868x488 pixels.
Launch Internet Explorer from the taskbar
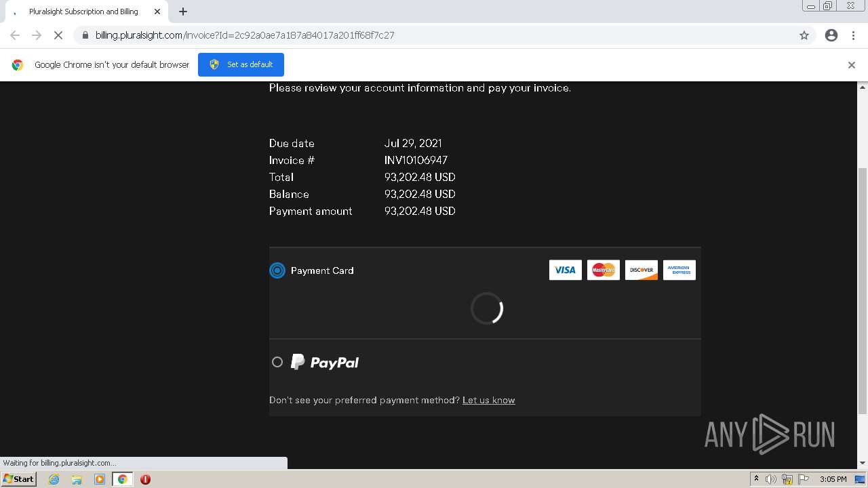54,479
